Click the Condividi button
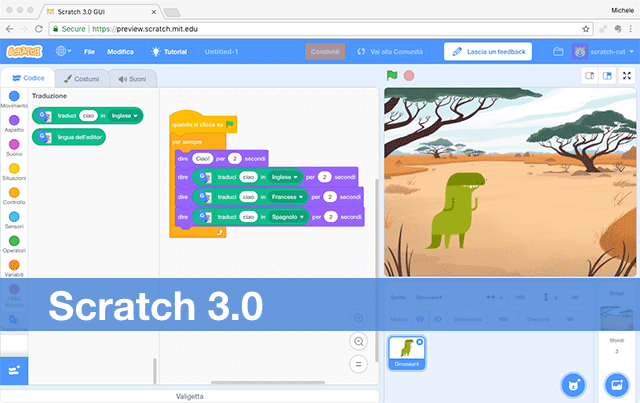Viewport: 640px width, 403px height. click(x=325, y=52)
